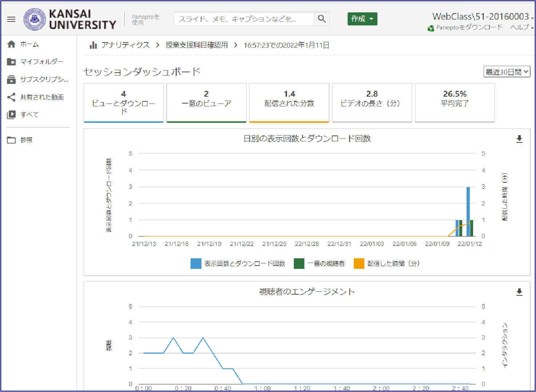
Task: Download the 日別の表示回数とダウンロード回数 chart
Action: tap(519, 139)
